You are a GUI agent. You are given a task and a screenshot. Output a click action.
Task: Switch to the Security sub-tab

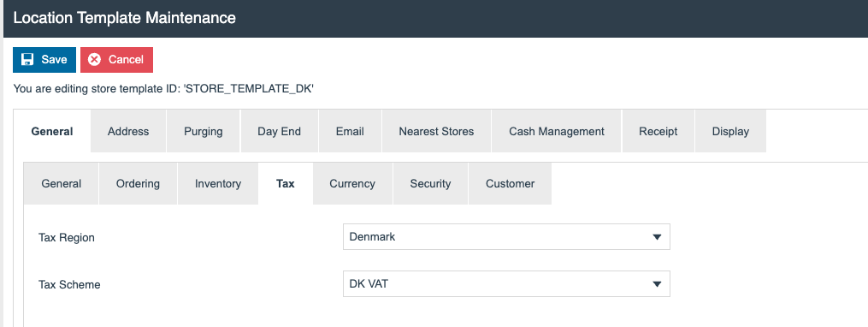pyautogui.click(x=430, y=183)
